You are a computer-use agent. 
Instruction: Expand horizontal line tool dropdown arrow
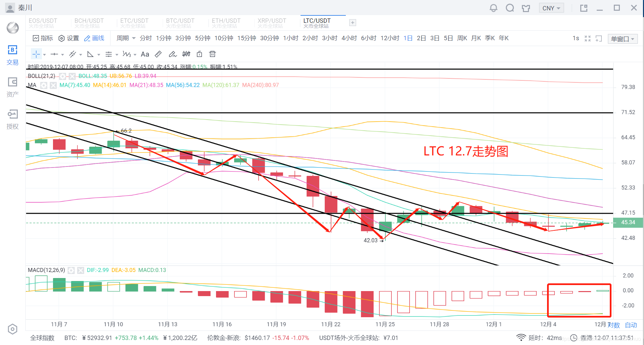[62, 55]
